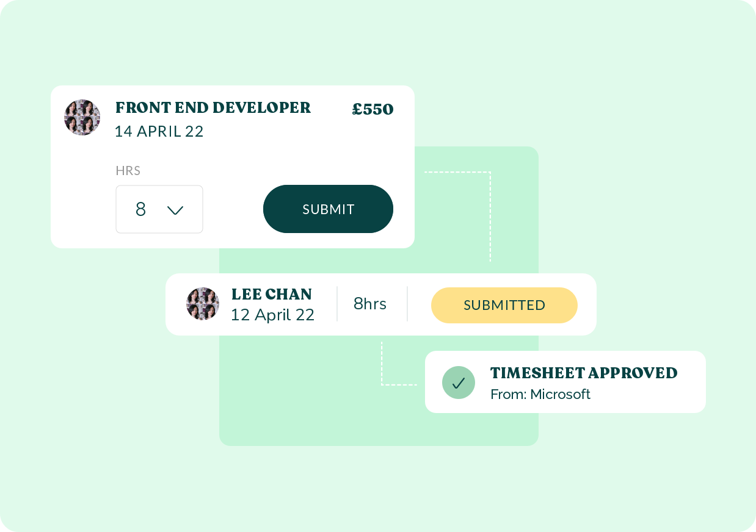The height and width of the screenshot is (532, 756).
Task: Expand the hours dropdown chevron
Action: tap(175, 210)
